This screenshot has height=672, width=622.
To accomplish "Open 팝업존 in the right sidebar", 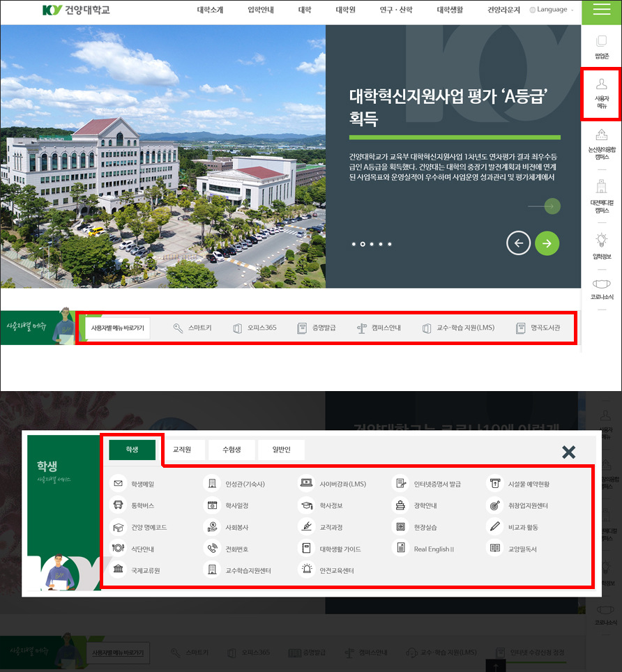I will click(601, 47).
